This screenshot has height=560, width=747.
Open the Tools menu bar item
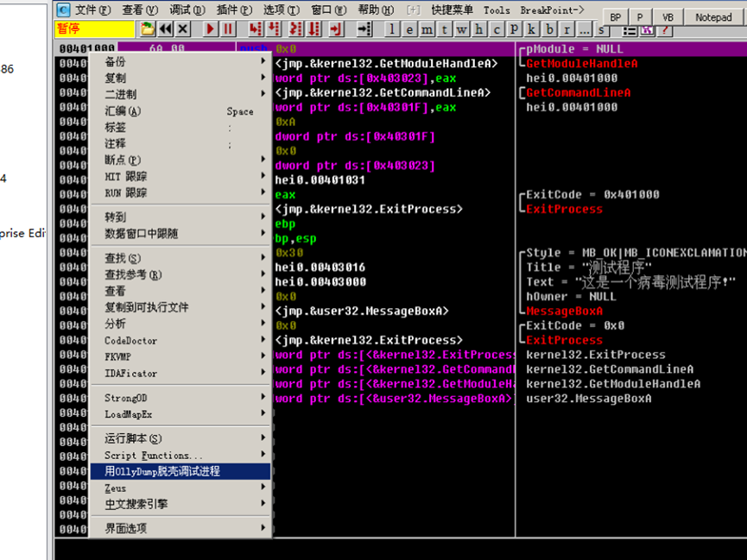click(497, 10)
